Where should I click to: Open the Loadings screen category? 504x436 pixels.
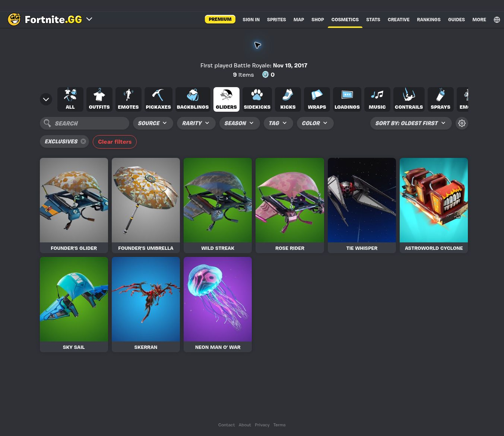point(347,99)
